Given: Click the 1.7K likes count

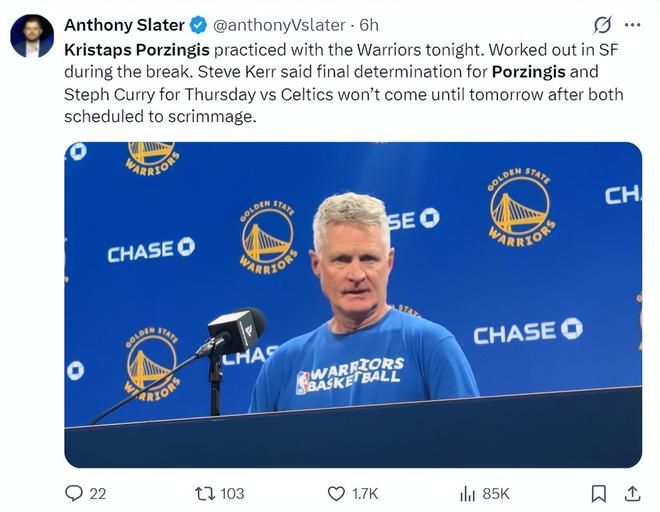Looking at the screenshot, I should pos(366,493).
